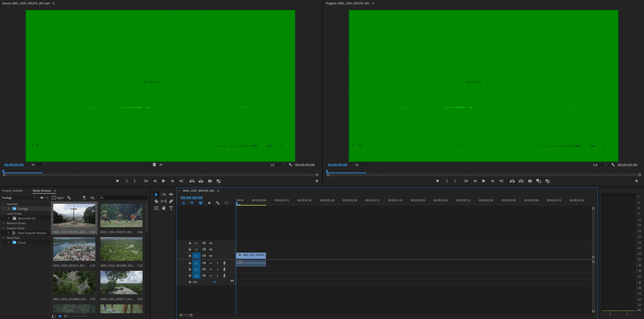This screenshot has height=319, width=644.
Task: Select the Hand tool
Action: [164, 208]
